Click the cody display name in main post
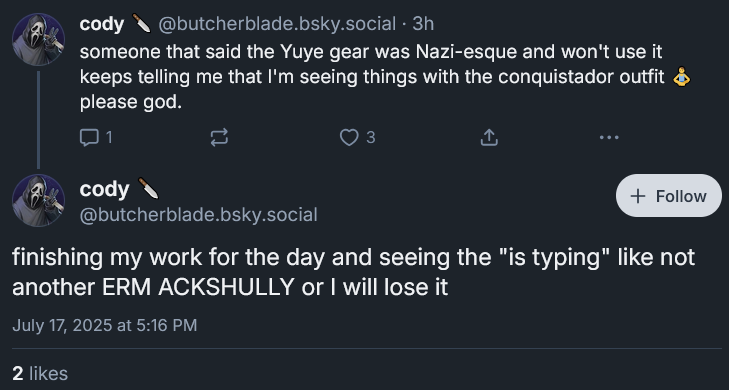Image resolution: width=729 pixels, height=390 pixels. (104, 189)
